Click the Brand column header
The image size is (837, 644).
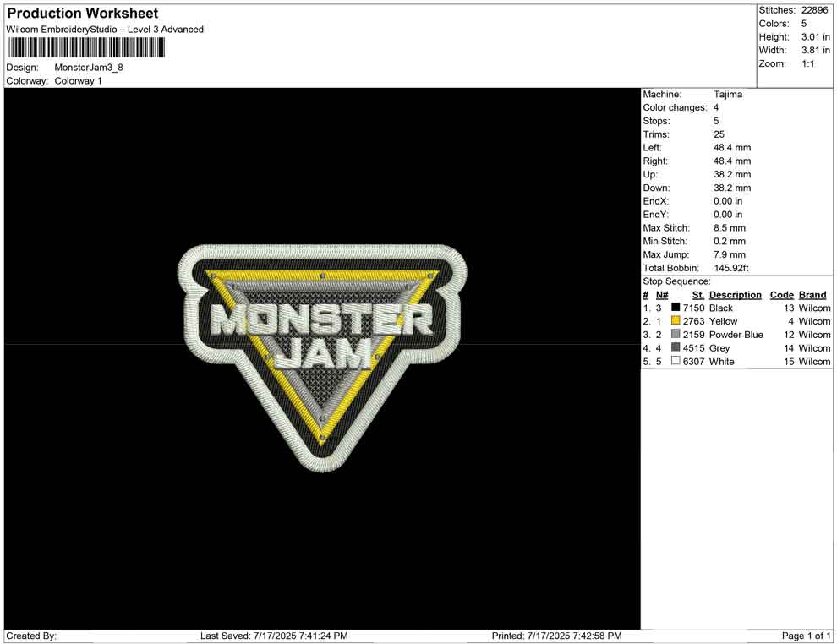point(812,295)
